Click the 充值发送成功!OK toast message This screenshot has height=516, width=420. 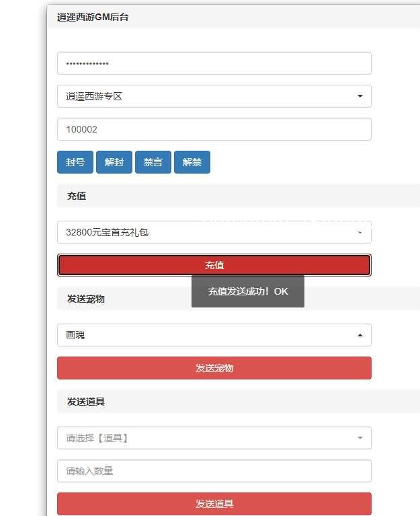(248, 291)
